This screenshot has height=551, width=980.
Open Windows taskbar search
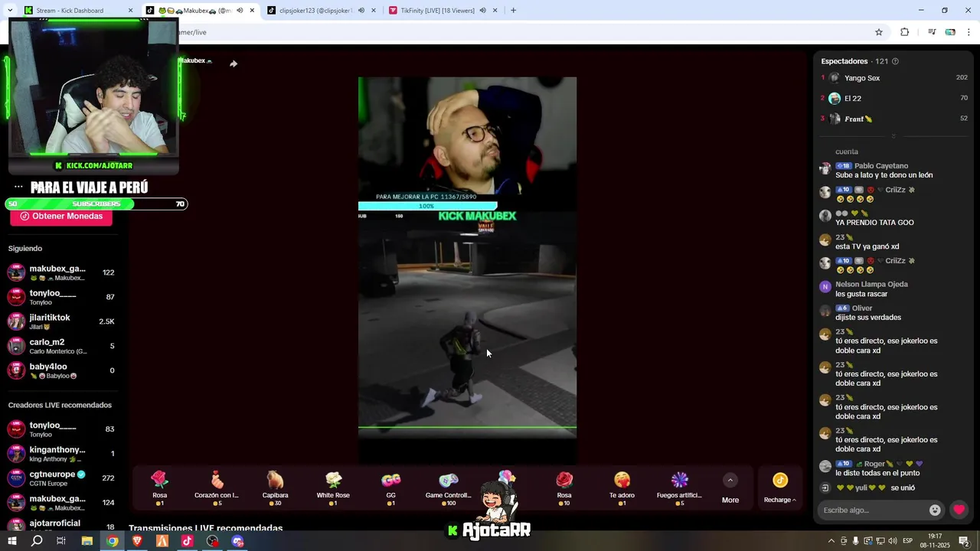[x=37, y=541]
